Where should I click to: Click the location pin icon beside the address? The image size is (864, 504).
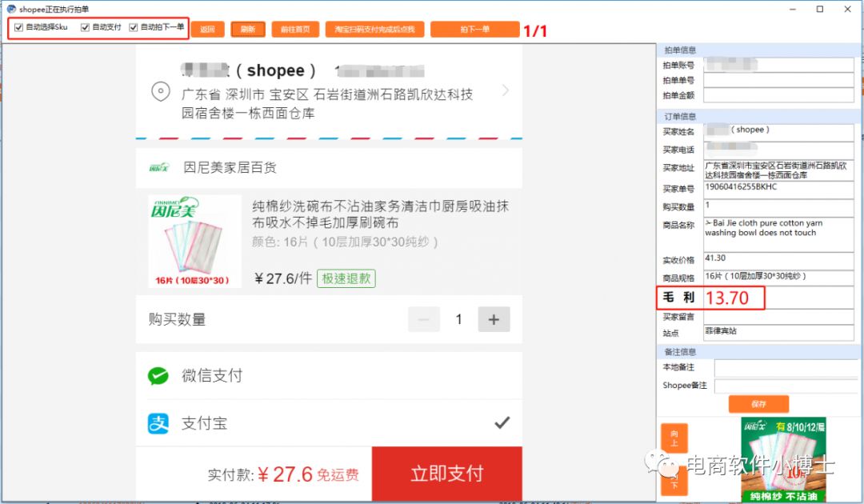(x=160, y=91)
